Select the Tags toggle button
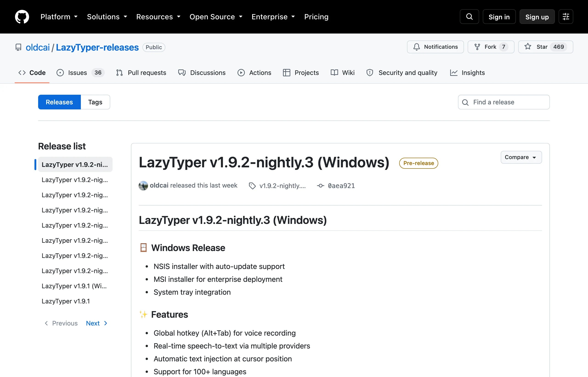 click(95, 102)
